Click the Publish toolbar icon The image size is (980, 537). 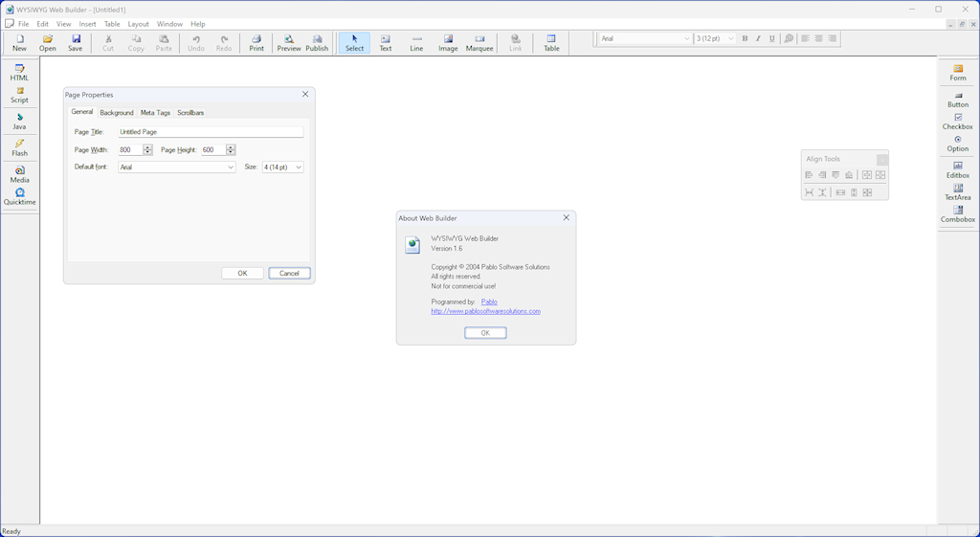(317, 43)
